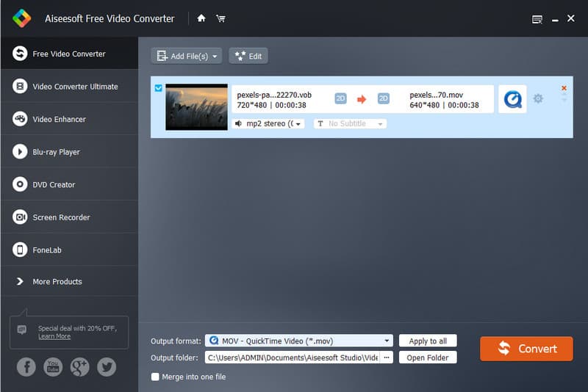Viewport: 588px width, 392px height.
Task: Open the mp2 stereo audio track dropdown
Action: point(268,124)
